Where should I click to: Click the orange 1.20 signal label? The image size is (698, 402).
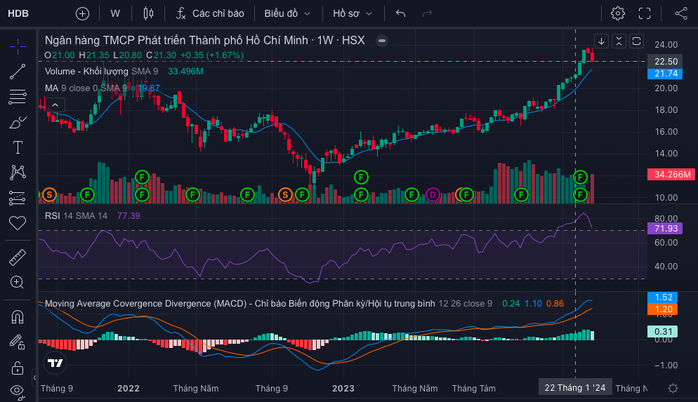(662, 309)
